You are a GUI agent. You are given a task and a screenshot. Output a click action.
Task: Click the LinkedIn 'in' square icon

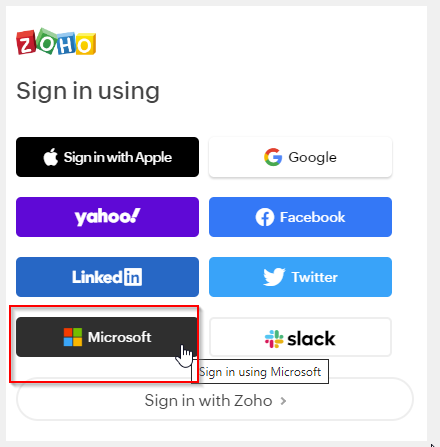click(133, 277)
